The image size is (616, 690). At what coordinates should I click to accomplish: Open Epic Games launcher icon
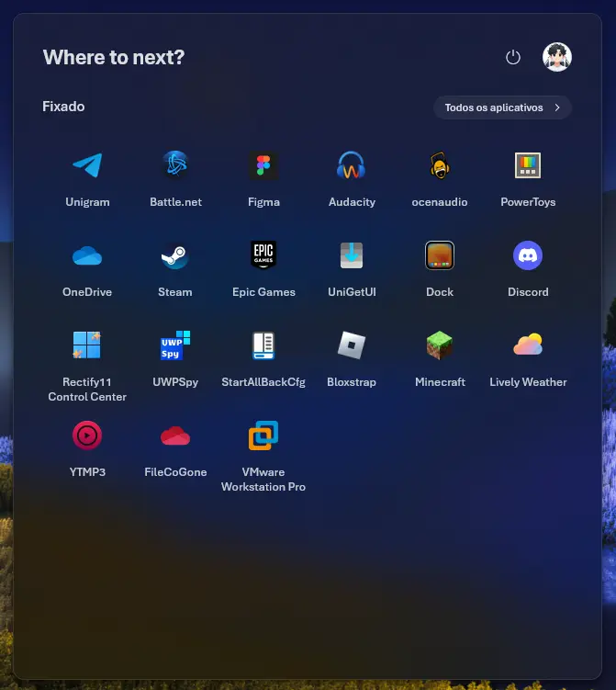point(263,255)
